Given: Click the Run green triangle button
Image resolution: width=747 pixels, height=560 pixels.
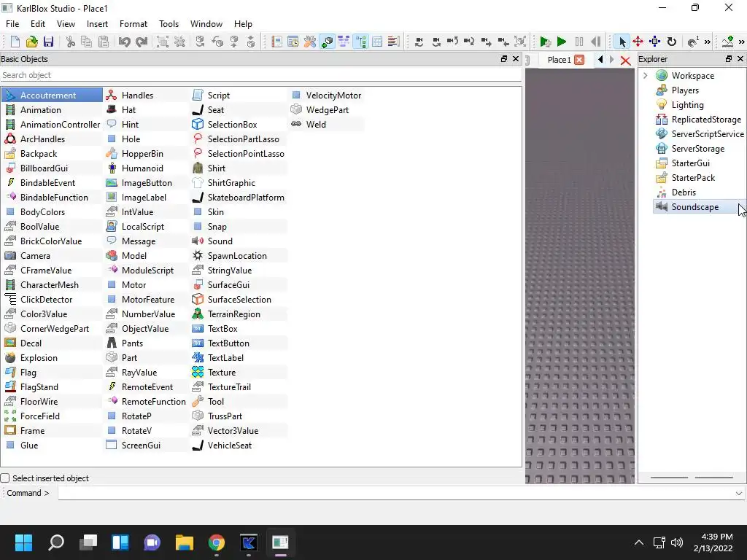Looking at the screenshot, I should pyautogui.click(x=562, y=42).
